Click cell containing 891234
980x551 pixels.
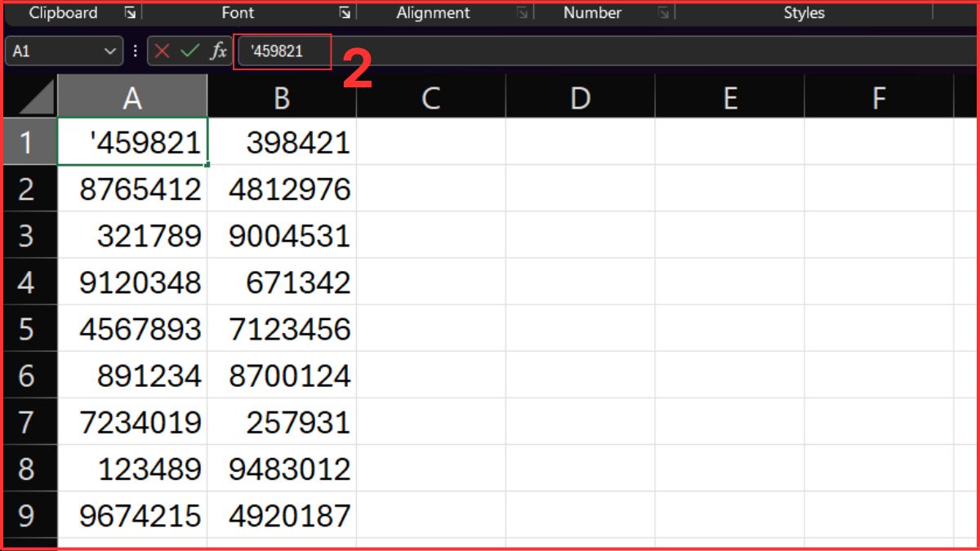tap(132, 375)
